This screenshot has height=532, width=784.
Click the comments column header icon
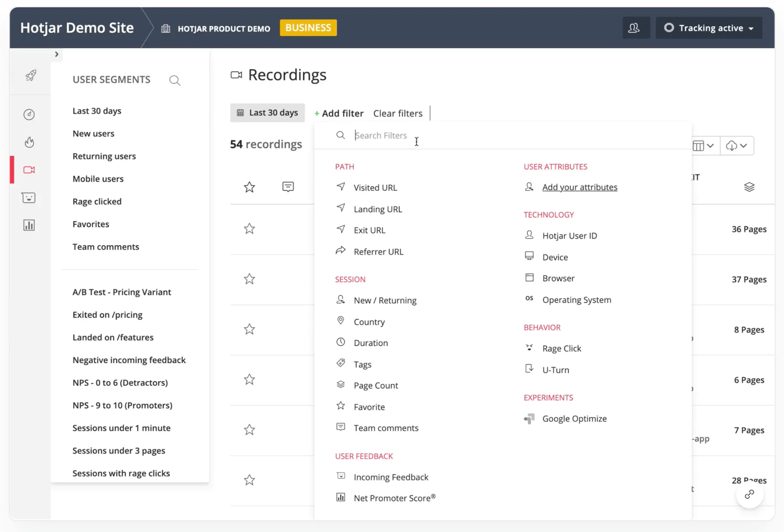point(288,187)
